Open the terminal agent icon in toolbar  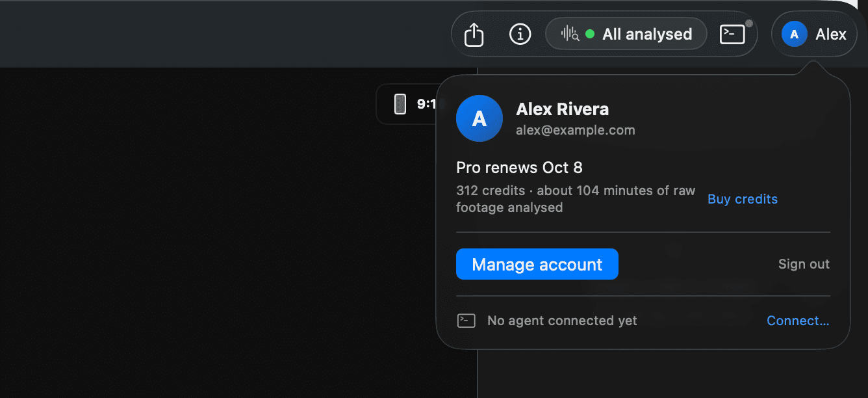pos(733,34)
